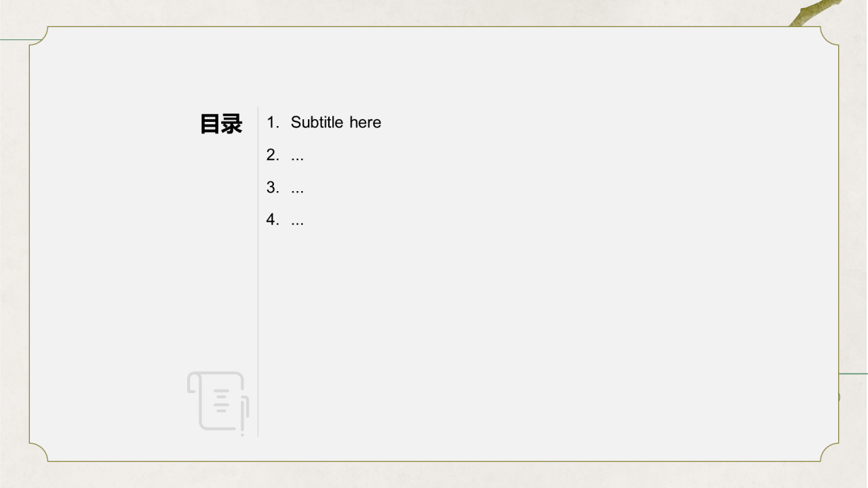Select the list number "1."
Viewport: 868px width, 488px height.
[273, 123]
